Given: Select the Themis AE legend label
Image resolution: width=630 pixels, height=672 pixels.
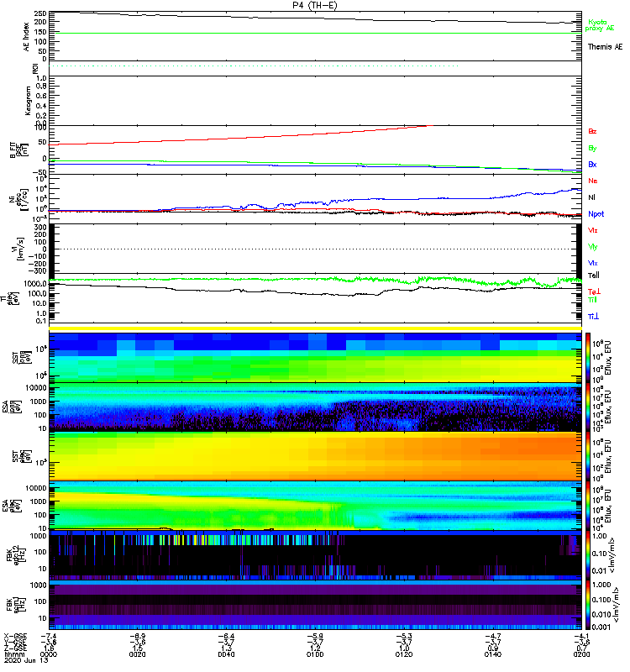Looking at the screenshot, I should coord(605,47).
